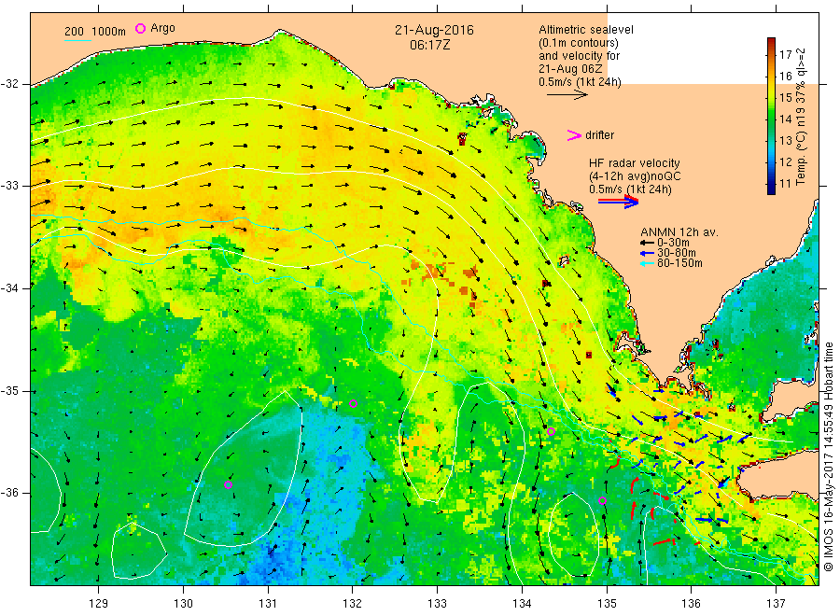
Task: Click the 'drifter' legend label
Action: click(599, 135)
